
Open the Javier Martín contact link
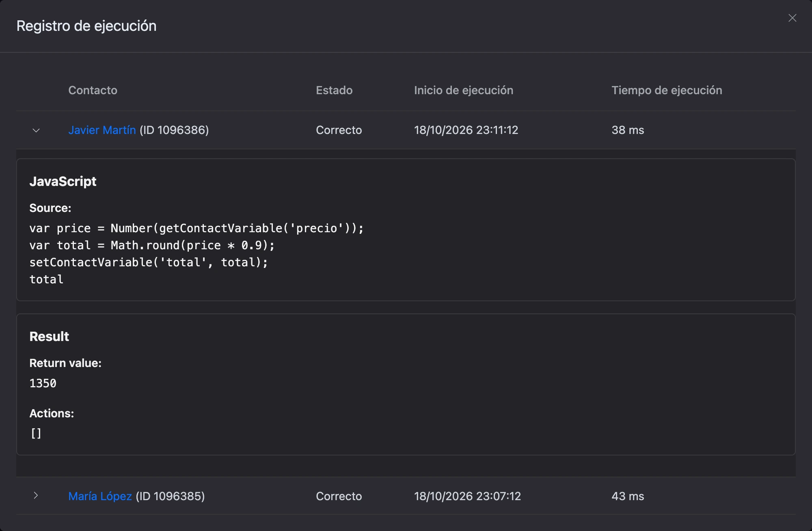tap(102, 130)
